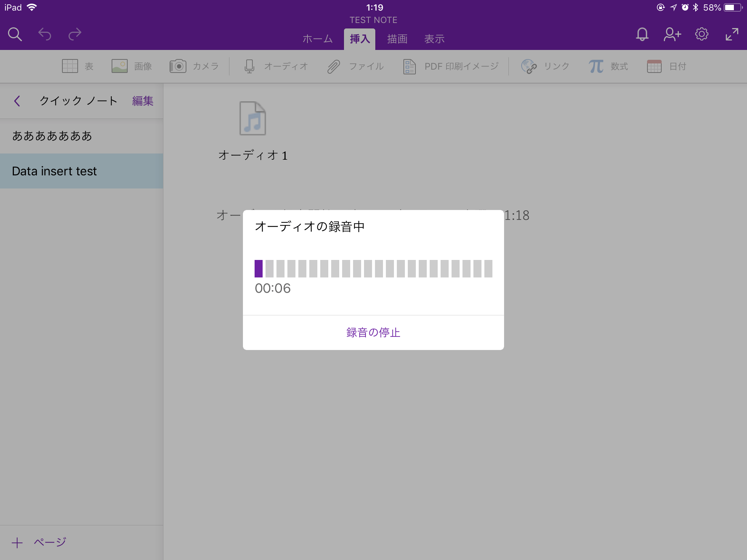Open settings gear
This screenshot has height=560, width=747.
tap(701, 34)
